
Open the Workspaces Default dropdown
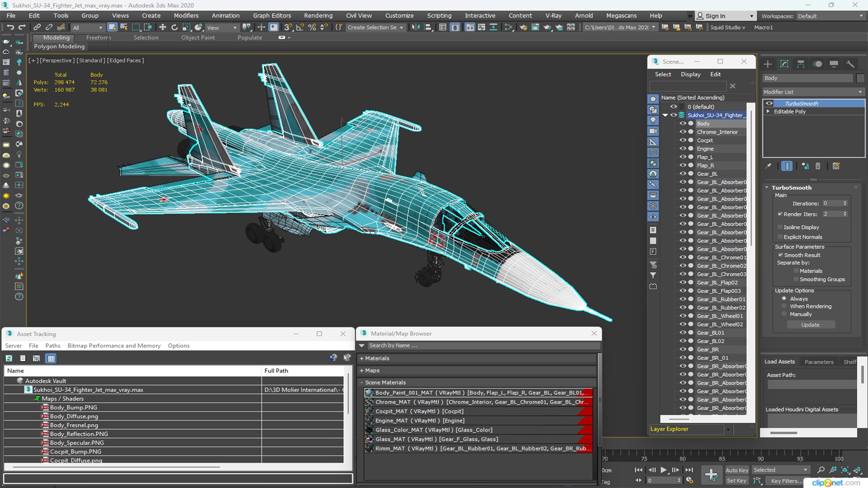830,16
